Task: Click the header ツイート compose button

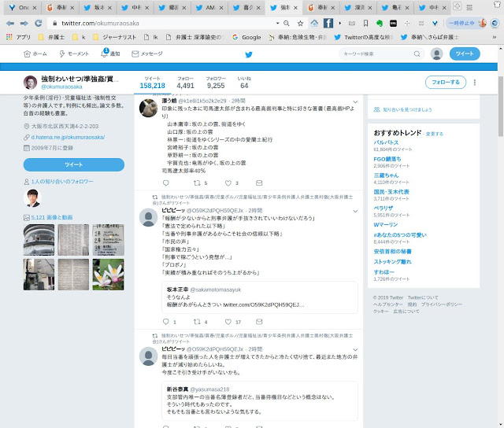Action: pyautogui.click(x=465, y=53)
